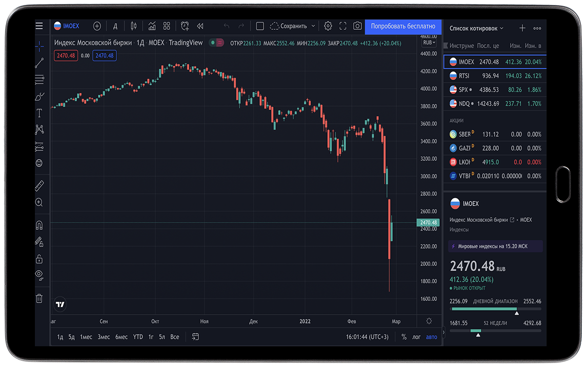588x366 pixels.
Task: Set range to YTD
Action: click(138, 337)
